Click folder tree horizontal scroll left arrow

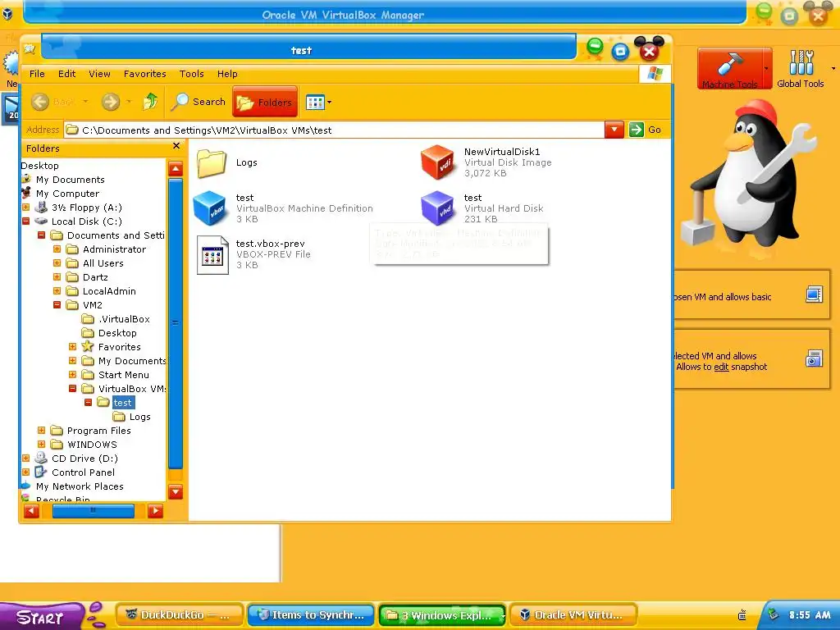[x=32, y=511]
